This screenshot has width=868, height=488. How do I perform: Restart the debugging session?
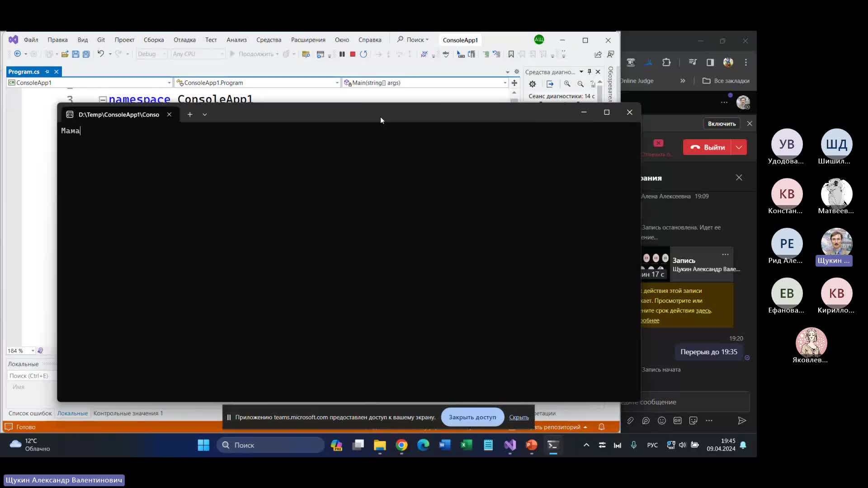click(x=363, y=54)
